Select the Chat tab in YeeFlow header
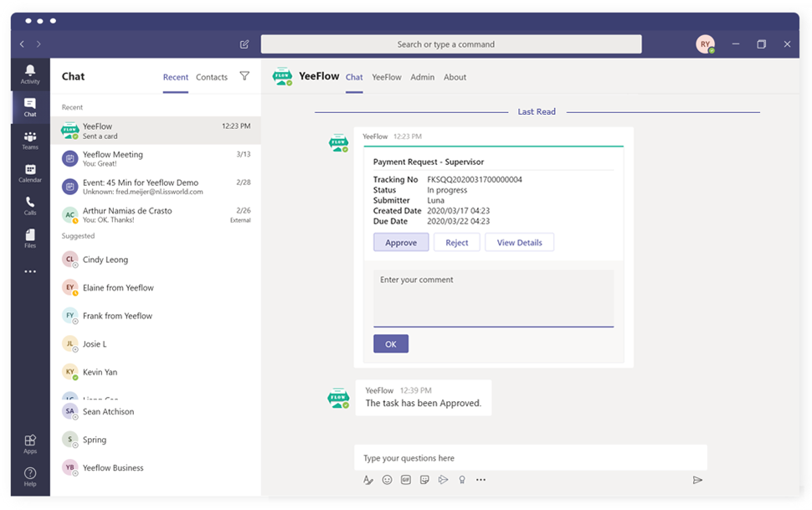The image size is (812, 510). (x=354, y=77)
